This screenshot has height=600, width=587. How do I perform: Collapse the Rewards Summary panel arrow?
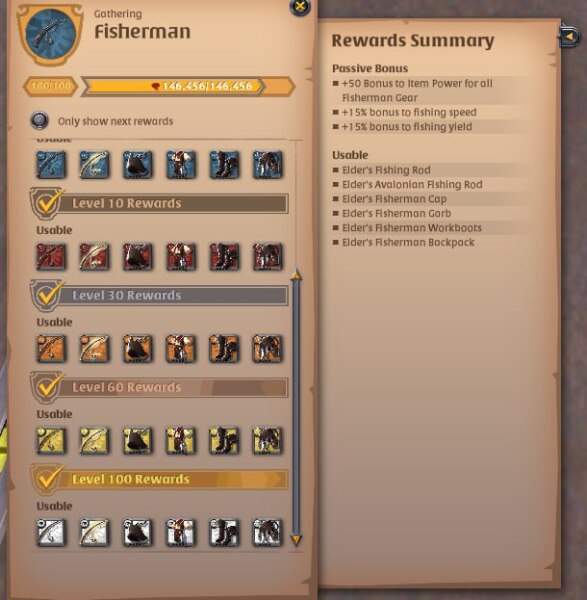pyautogui.click(x=569, y=37)
